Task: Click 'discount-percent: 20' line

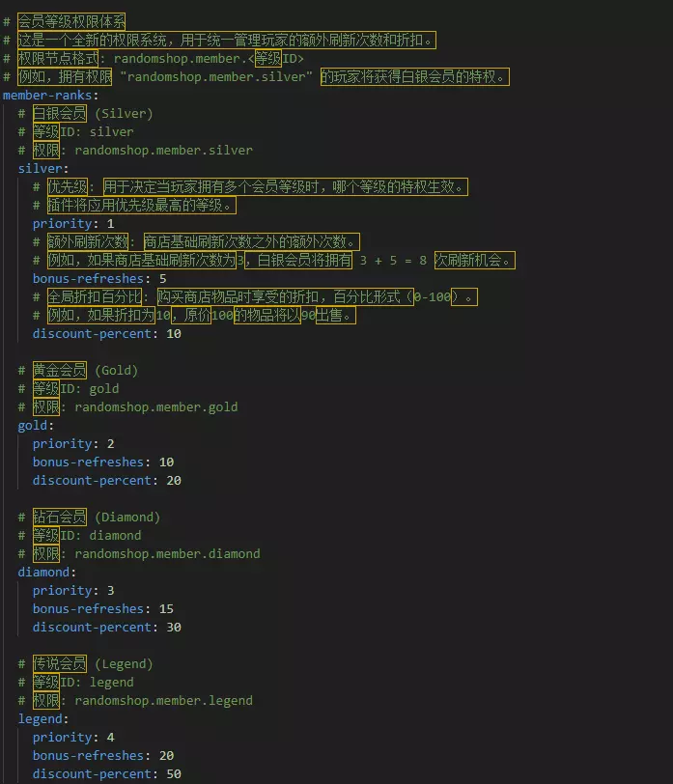Action: click(x=106, y=481)
